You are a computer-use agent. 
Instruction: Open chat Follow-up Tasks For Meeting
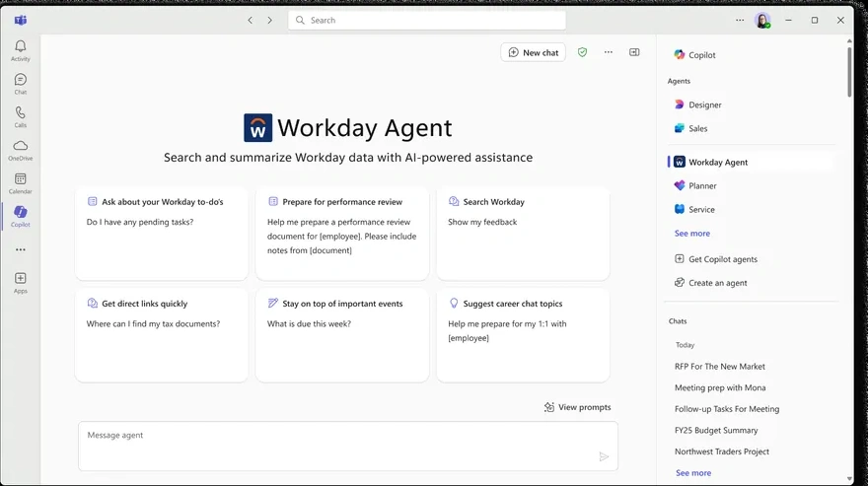[x=727, y=409]
